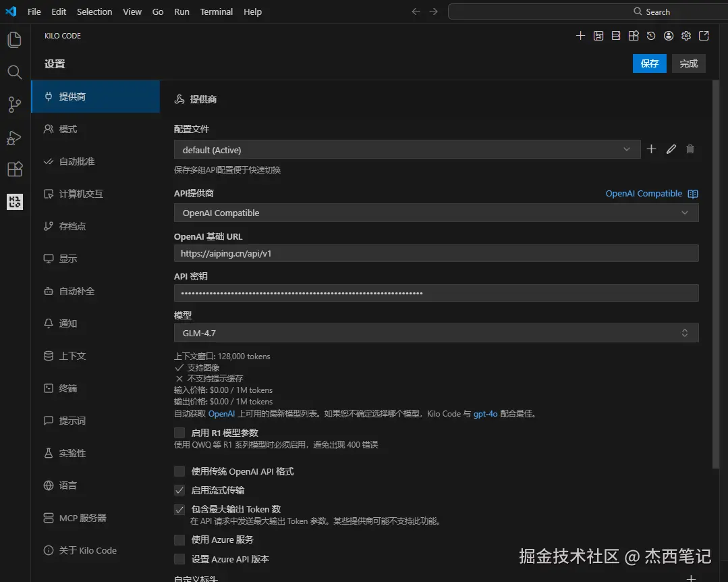Viewport: 728px width, 582px height.
Task: Click the 完成 done button
Action: point(689,63)
